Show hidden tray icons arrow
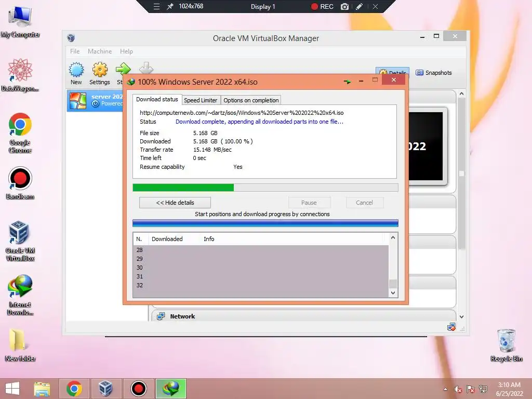532x399 pixels. coord(445,389)
